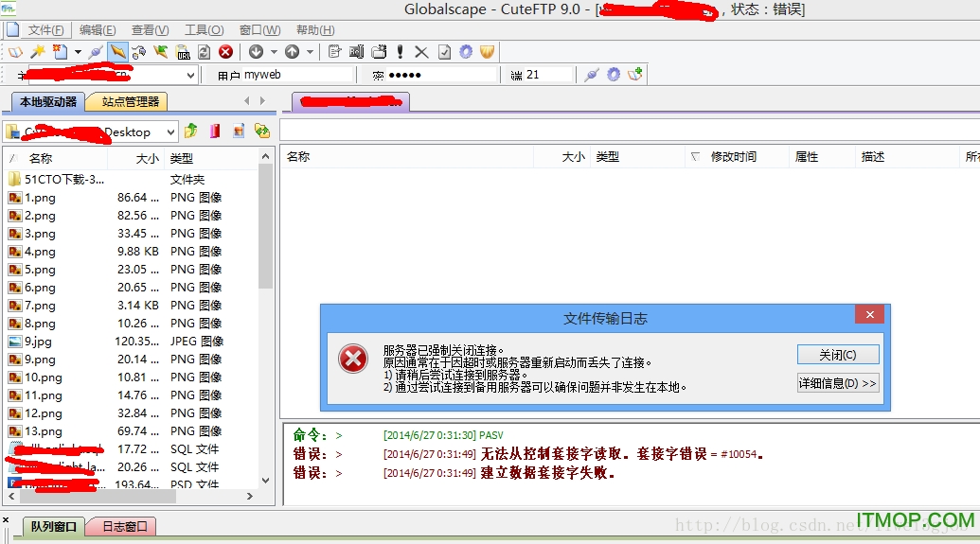The height and width of the screenshot is (544, 980).
Task: Open the host address dropdown
Action: tap(190, 75)
